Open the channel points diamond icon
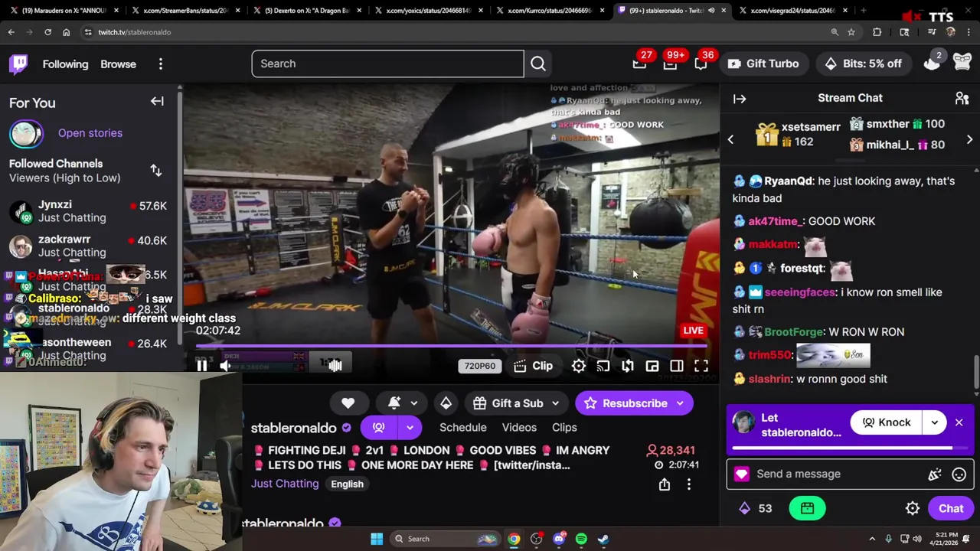Screen dimensions: 980x551 coord(744,508)
